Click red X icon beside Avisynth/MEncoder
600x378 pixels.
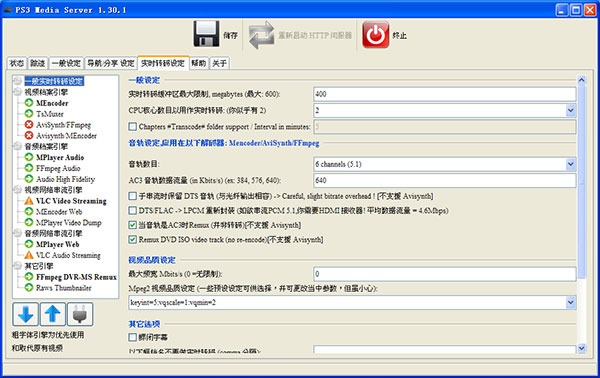(x=29, y=135)
